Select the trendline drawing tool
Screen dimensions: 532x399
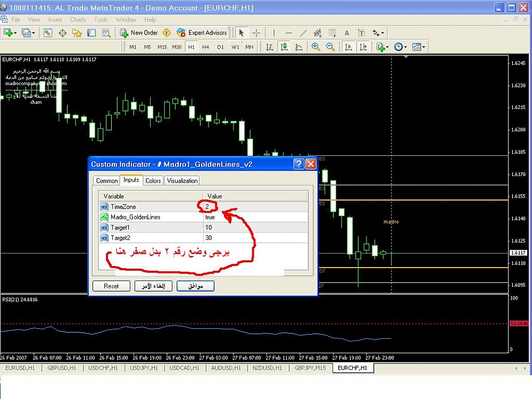[x=303, y=33]
